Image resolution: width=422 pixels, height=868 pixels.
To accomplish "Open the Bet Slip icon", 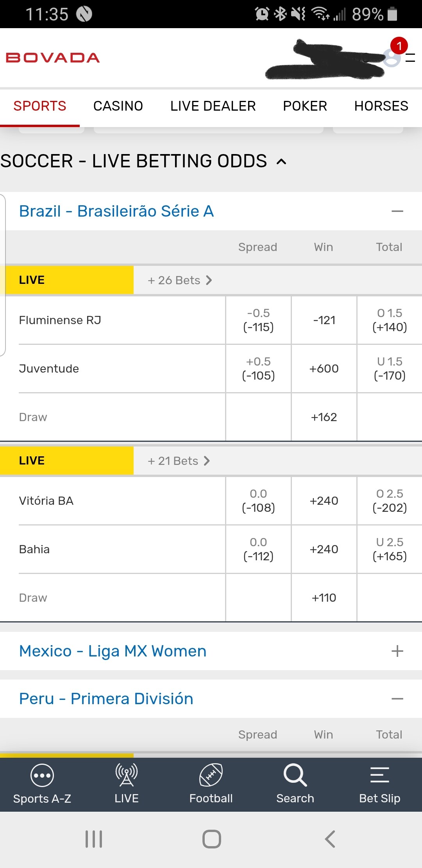I will click(x=379, y=775).
